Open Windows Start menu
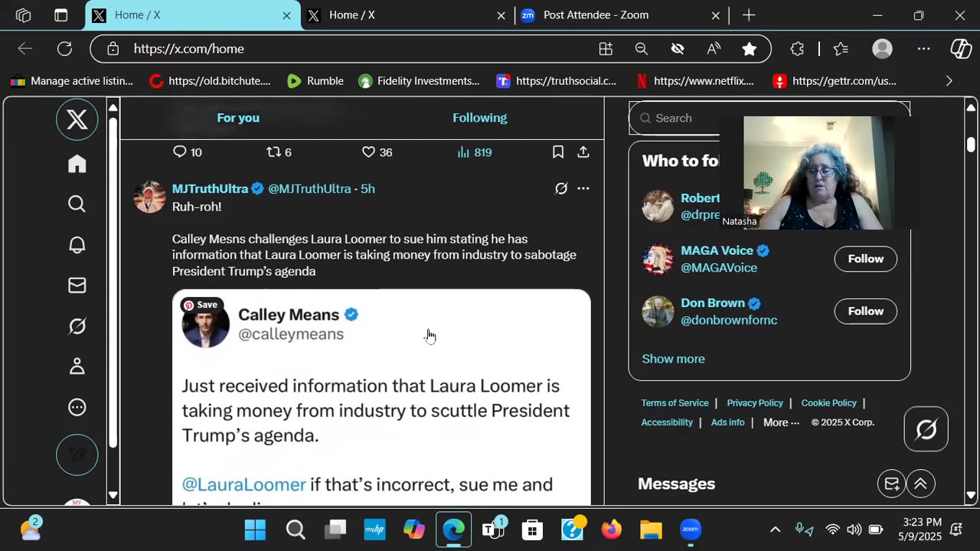The width and height of the screenshot is (980, 551). (255, 530)
